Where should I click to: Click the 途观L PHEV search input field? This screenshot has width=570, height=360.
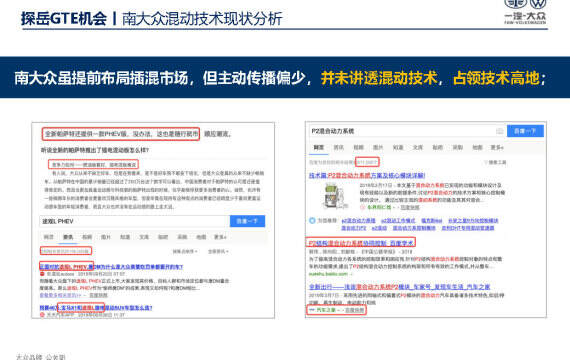pos(135,221)
